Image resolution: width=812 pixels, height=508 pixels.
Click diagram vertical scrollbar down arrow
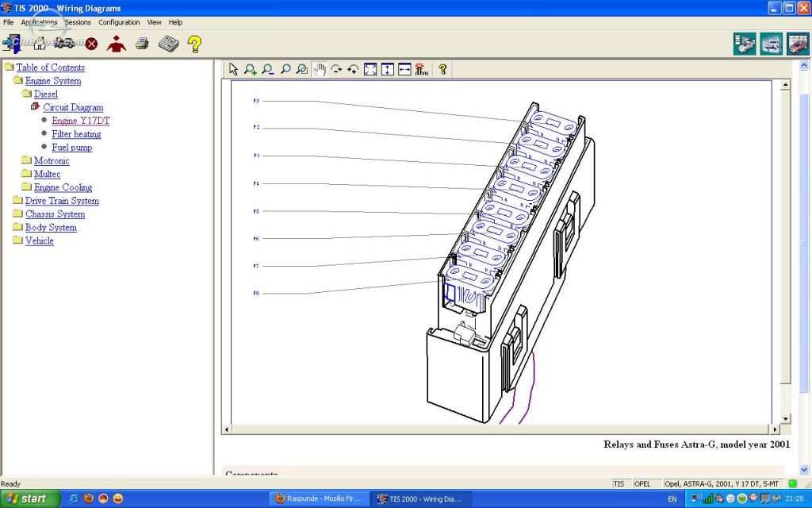pyautogui.click(x=786, y=419)
